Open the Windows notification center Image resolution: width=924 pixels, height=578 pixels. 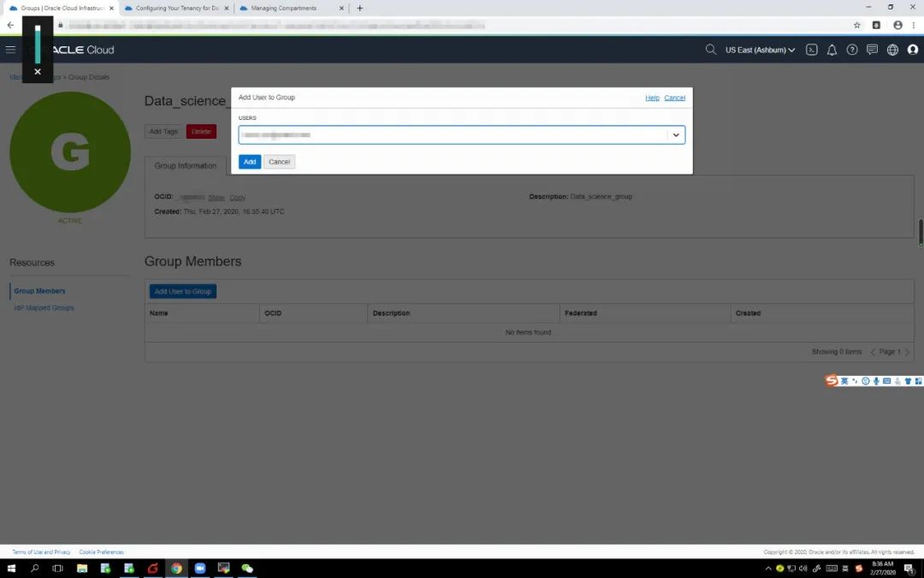[909, 569]
